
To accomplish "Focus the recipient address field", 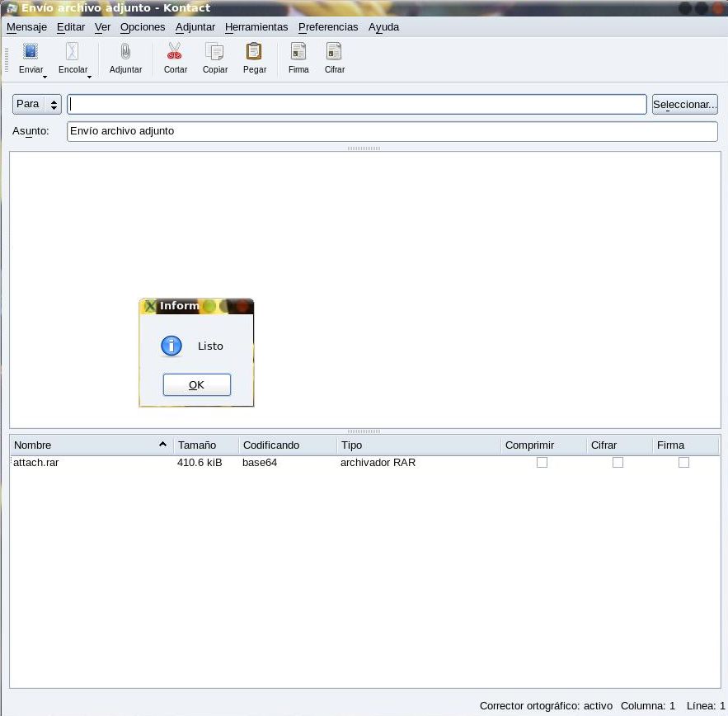I will [x=356, y=104].
